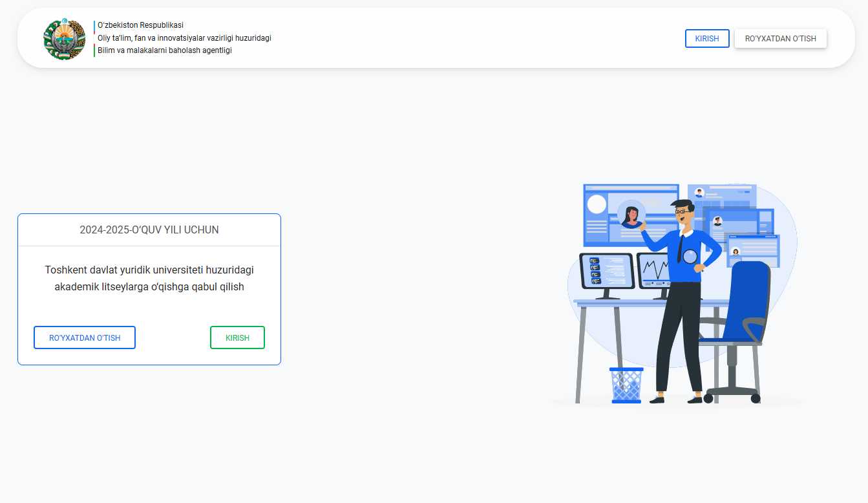The height and width of the screenshot is (503, 868).
Task: Click RO'YXATDAN O'TISH in the header bar
Action: click(x=781, y=39)
